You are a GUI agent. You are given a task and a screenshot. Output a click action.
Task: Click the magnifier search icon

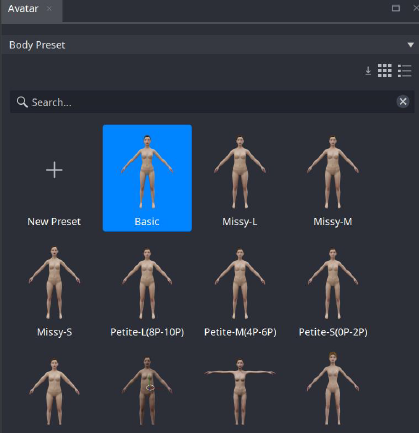click(x=22, y=102)
